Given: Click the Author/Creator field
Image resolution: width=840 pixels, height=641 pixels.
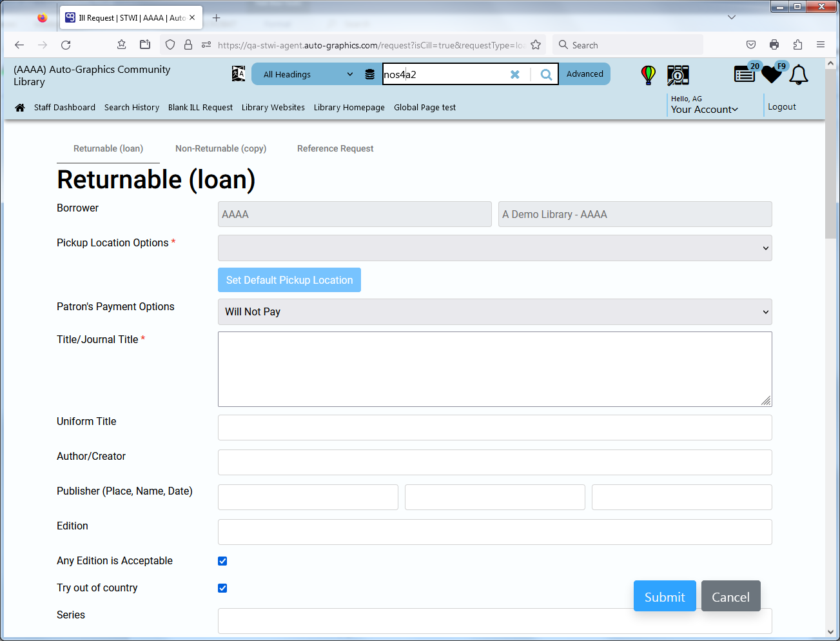Looking at the screenshot, I should pyautogui.click(x=495, y=462).
